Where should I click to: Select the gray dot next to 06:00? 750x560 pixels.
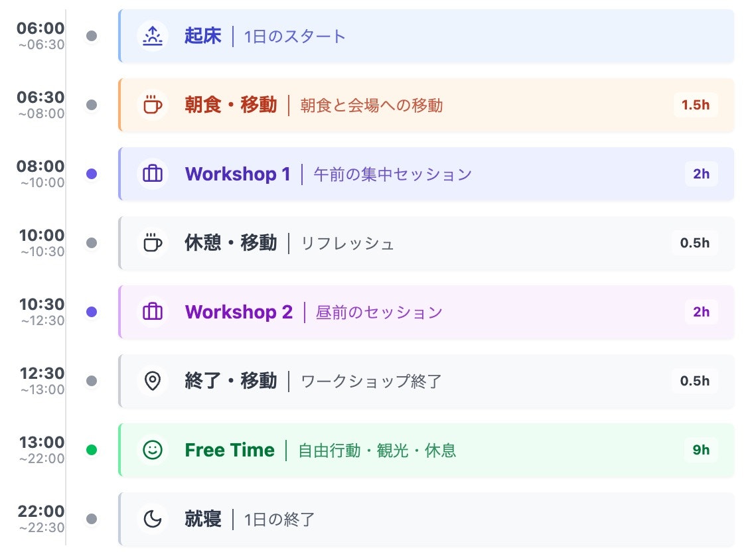pyautogui.click(x=91, y=36)
